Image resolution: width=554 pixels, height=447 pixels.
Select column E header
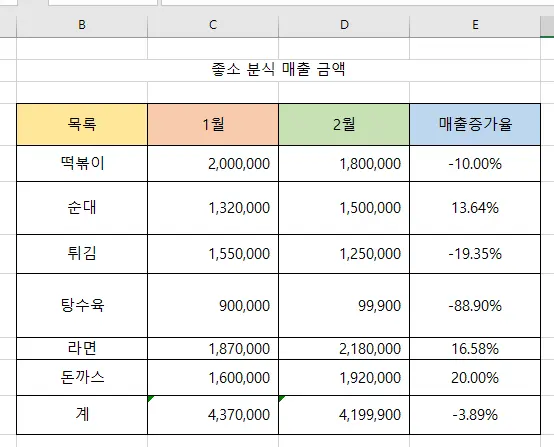click(x=475, y=25)
